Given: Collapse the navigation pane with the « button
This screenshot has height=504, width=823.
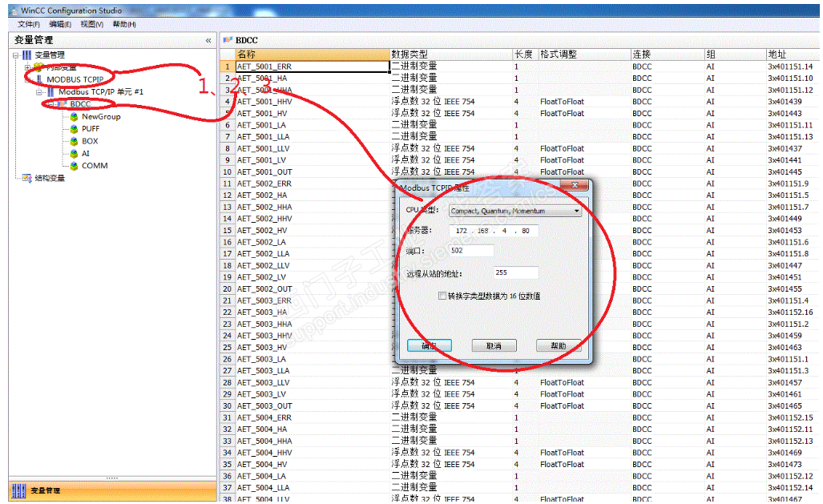Looking at the screenshot, I should 208,40.
